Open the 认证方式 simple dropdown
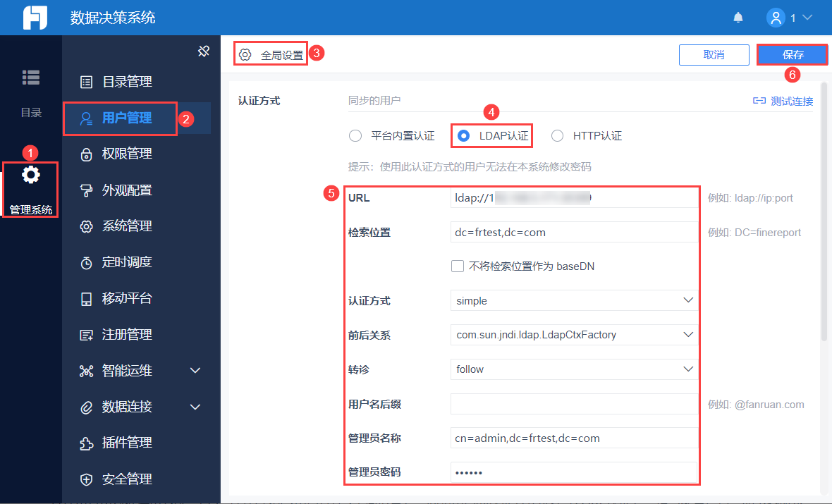 click(574, 300)
